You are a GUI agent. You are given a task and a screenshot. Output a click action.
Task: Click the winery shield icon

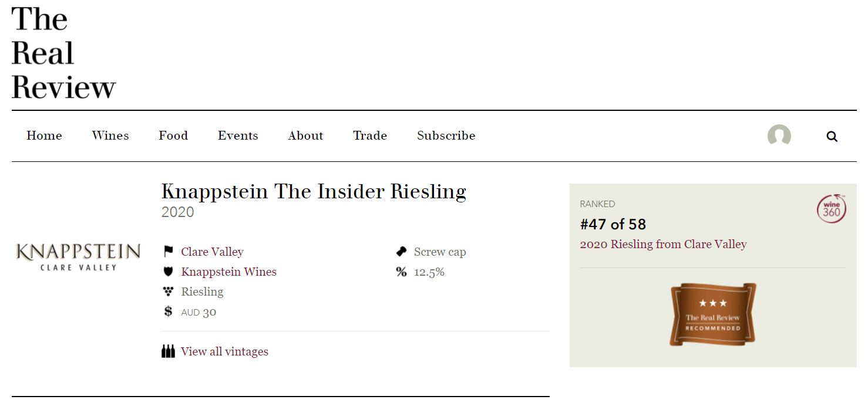(x=169, y=272)
